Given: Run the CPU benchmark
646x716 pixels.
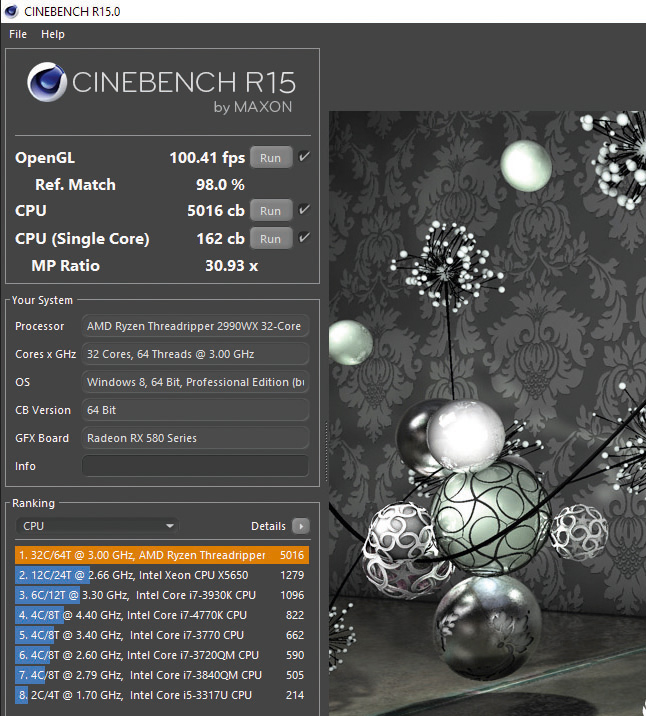Looking at the screenshot, I should (x=270, y=211).
